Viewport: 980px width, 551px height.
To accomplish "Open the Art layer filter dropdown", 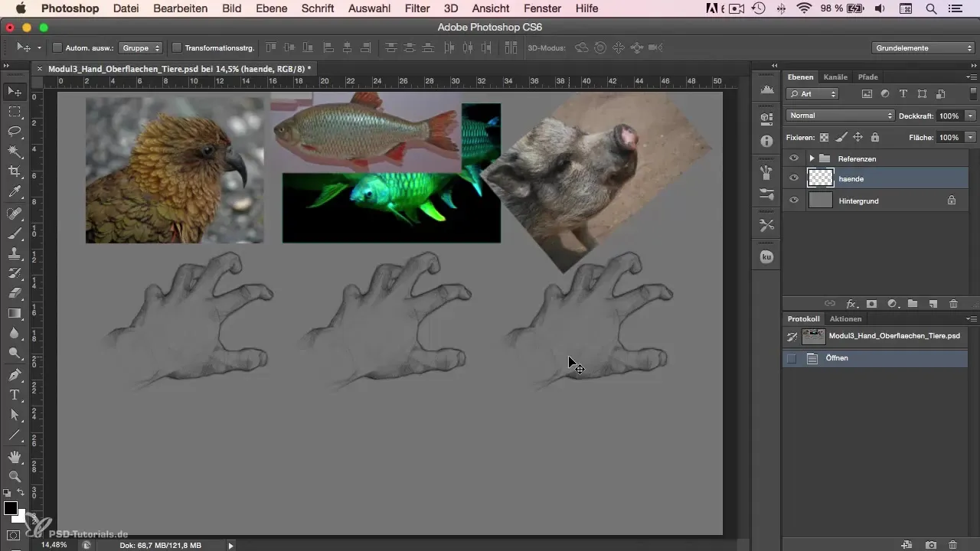I will pyautogui.click(x=812, y=93).
